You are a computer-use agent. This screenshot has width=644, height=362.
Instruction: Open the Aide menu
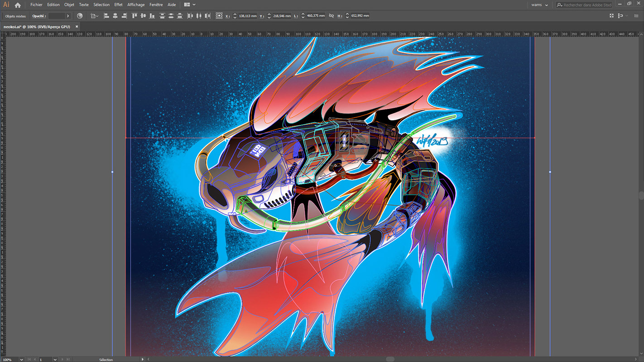click(172, 5)
